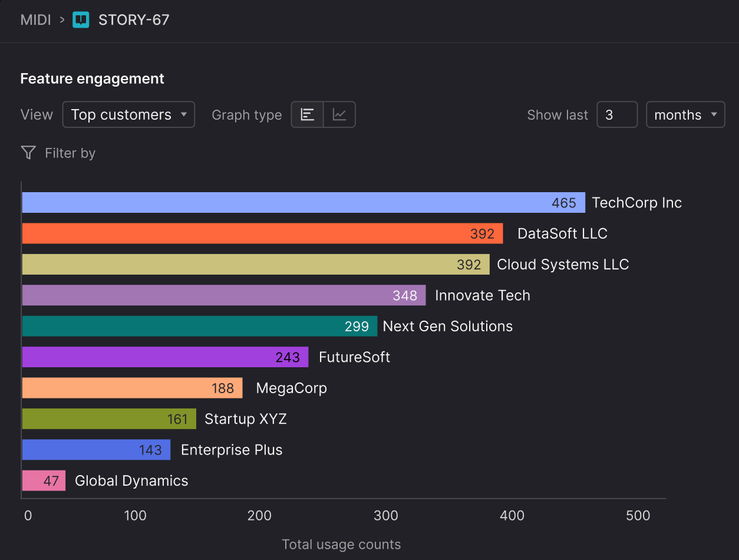Click the Global Dynamics pink bar
The width and height of the screenshot is (739, 560).
tap(44, 481)
